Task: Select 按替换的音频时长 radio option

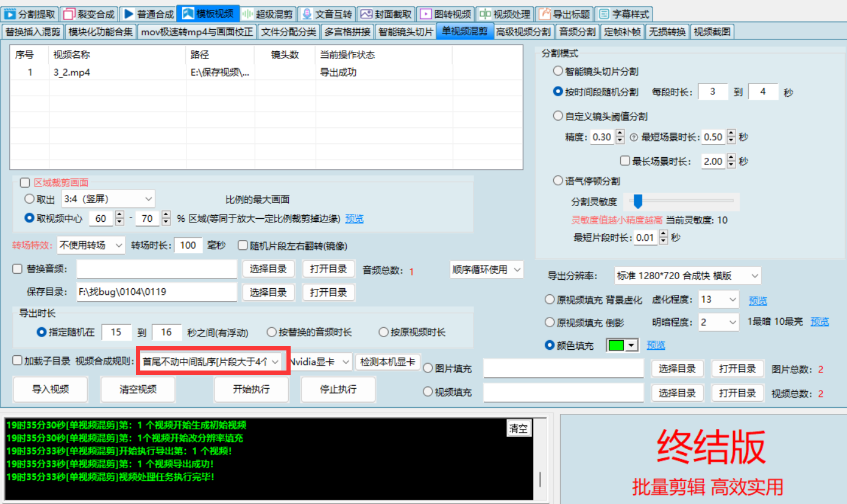Action: click(x=272, y=332)
